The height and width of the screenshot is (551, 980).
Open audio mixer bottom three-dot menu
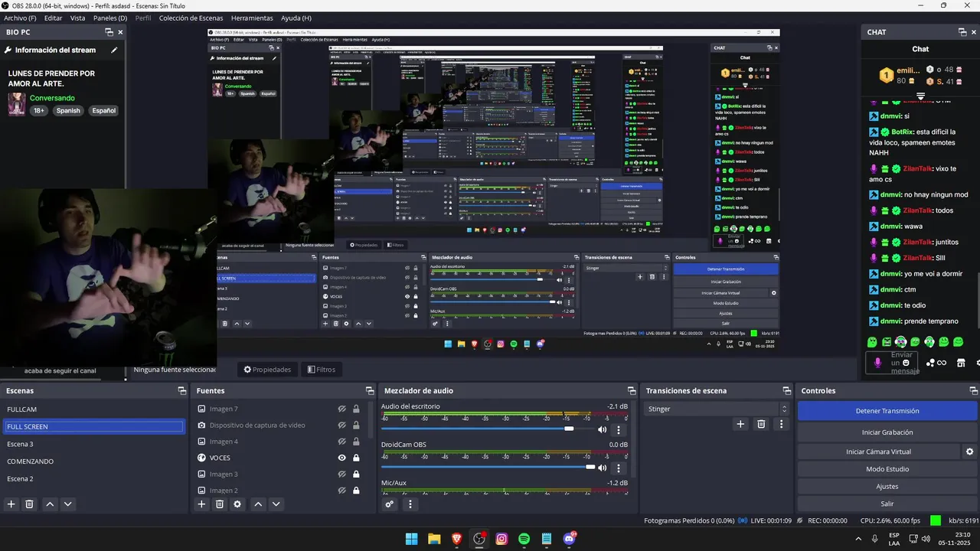point(410,504)
